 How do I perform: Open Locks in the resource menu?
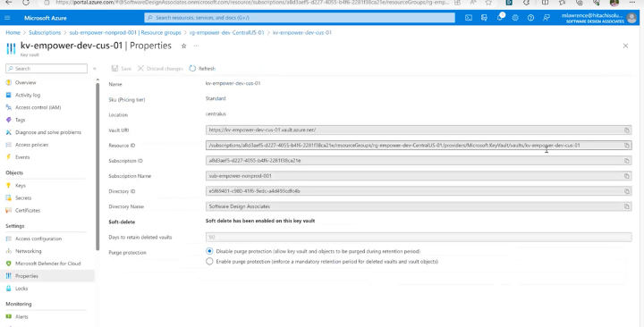[21, 289]
